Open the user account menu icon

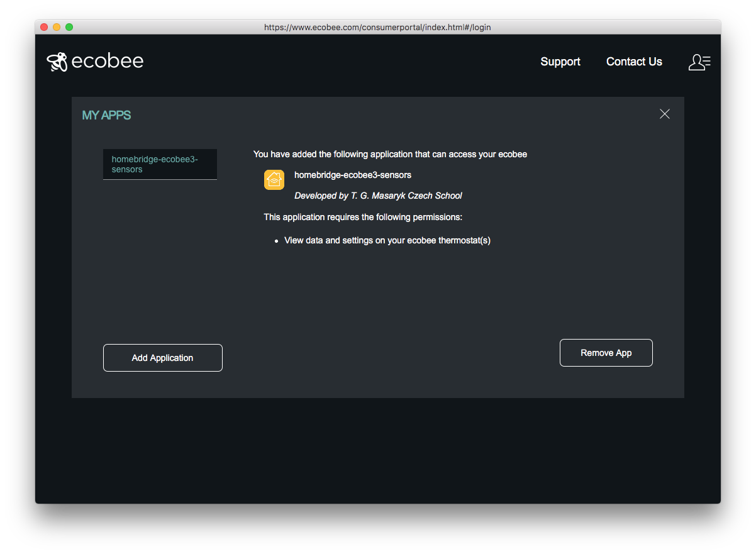coord(699,62)
